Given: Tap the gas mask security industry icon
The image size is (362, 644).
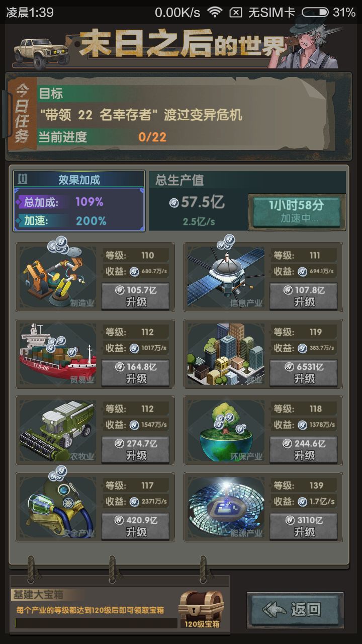Looking at the screenshot, I should 58,507.
